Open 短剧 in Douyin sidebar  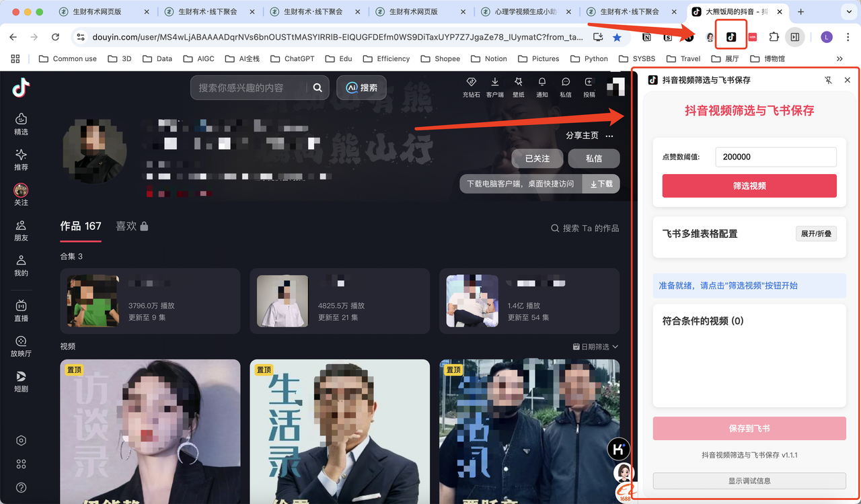point(21,381)
